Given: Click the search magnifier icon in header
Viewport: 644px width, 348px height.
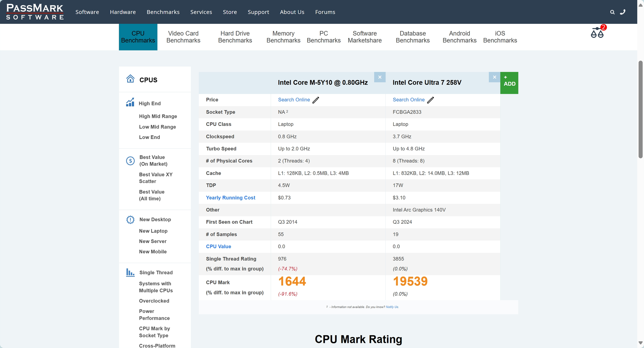Looking at the screenshot, I should 612,12.
